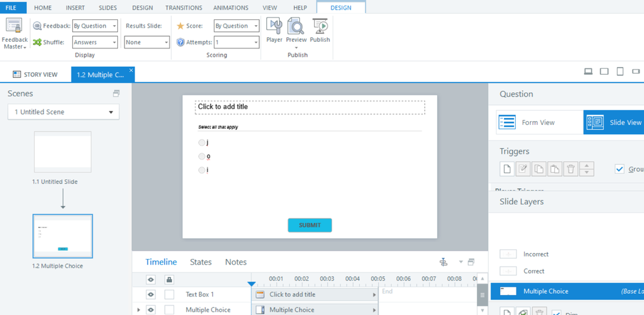The image size is (644, 315).
Task: Toggle the Dim checkbox in Slide Layers
Action: (556, 313)
